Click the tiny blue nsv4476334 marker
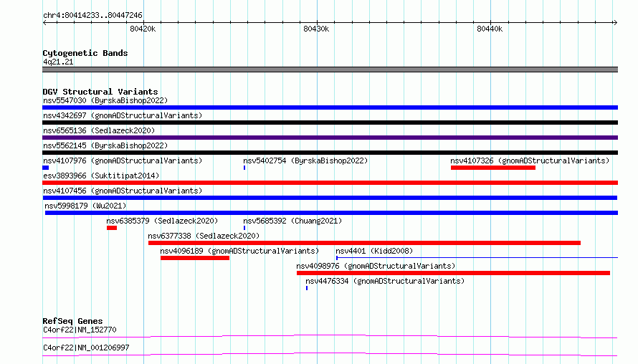 click(x=307, y=288)
